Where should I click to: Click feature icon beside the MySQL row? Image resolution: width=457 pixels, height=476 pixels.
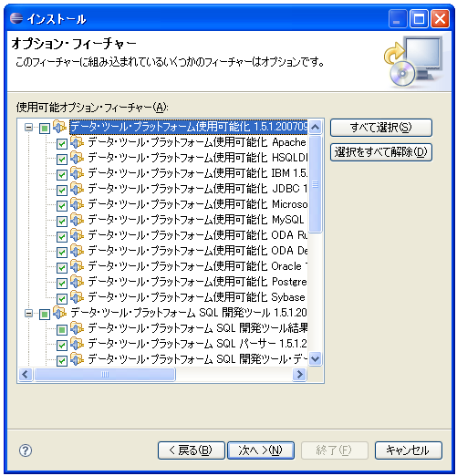[78, 220]
